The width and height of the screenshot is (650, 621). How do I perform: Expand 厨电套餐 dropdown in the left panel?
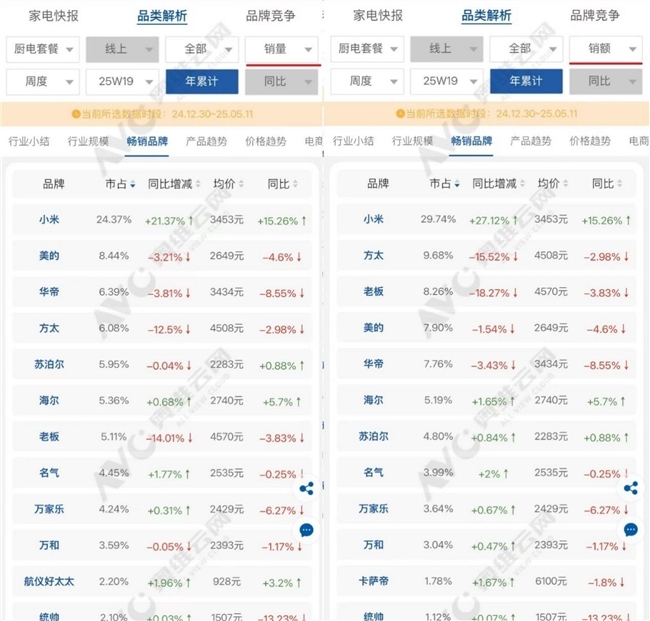tap(42, 49)
